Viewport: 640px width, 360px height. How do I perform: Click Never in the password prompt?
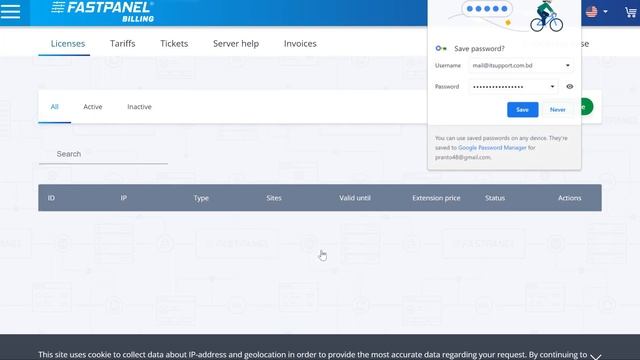[x=558, y=110]
